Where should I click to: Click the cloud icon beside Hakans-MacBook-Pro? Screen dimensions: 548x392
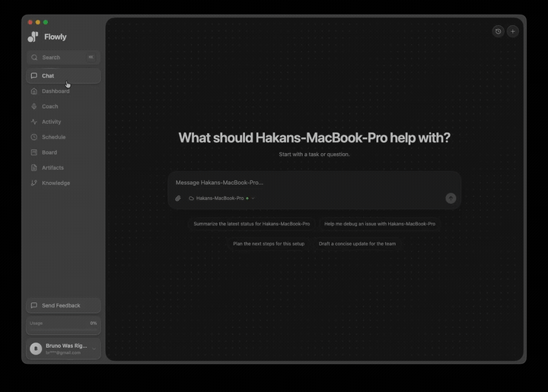192,199
